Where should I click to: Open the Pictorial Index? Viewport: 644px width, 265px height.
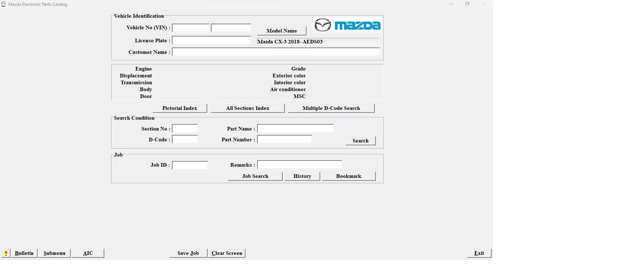coord(179,108)
